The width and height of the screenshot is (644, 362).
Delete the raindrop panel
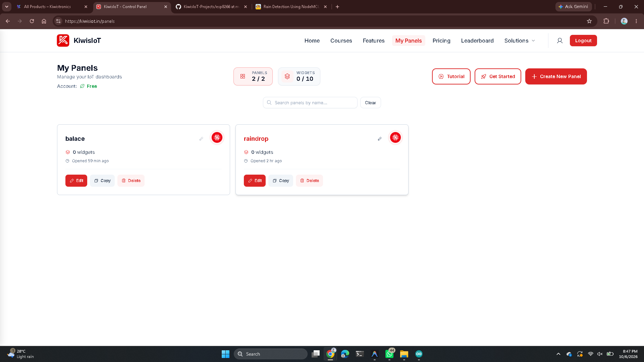pyautogui.click(x=309, y=181)
